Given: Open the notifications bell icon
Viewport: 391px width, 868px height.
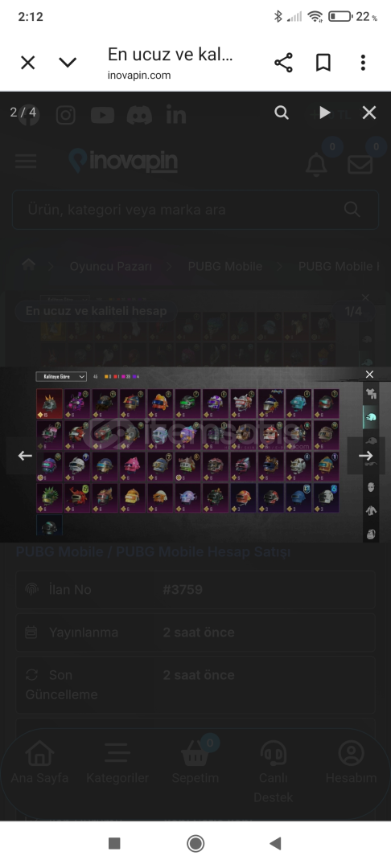Looking at the screenshot, I should (x=316, y=164).
